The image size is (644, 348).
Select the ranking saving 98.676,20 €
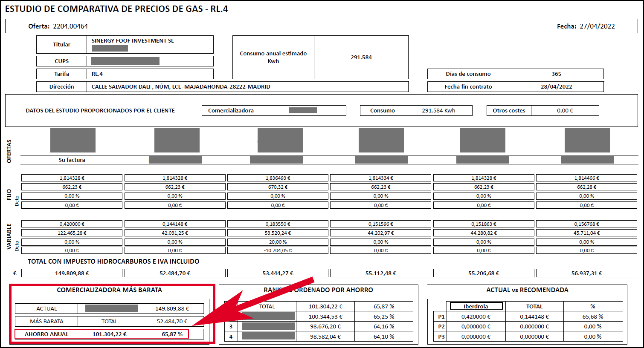[325, 327]
